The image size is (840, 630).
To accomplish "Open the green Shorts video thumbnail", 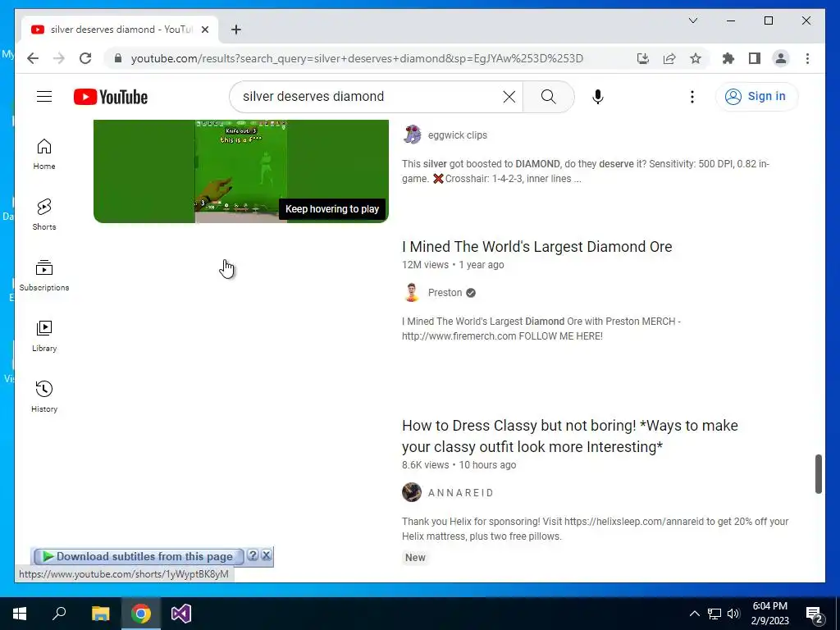I will tap(241, 171).
